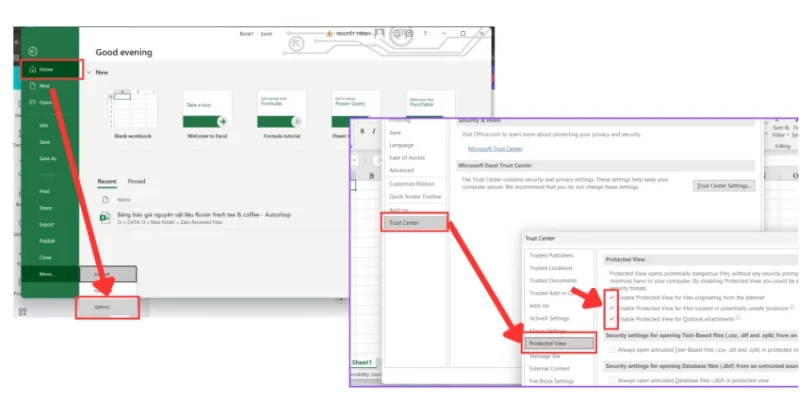The width and height of the screenshot is (800, 400).
Task: Select ActiveX Settings in Trust Center
Action: coord(549,318)
